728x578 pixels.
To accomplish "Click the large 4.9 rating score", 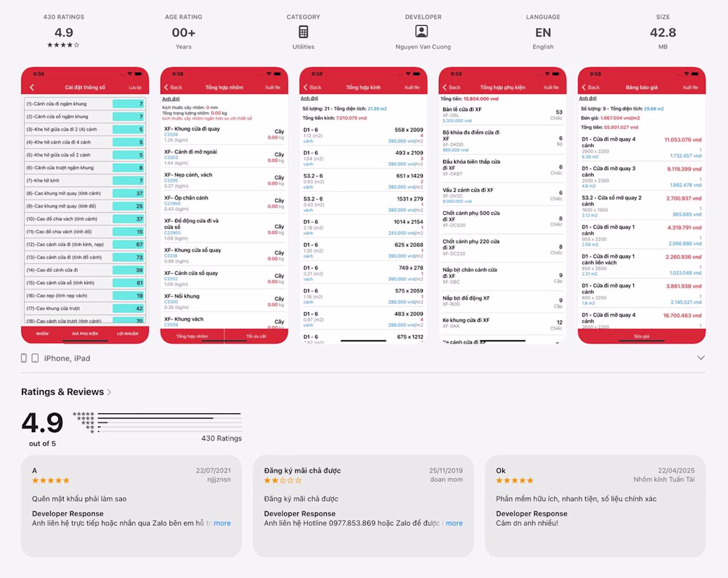I will (x=42, y=423).
